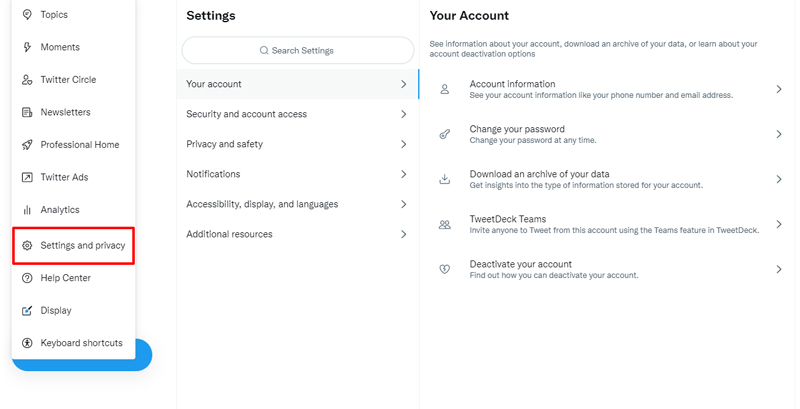Click the Change your password key icon
This screenshot has height=409, width=800.
point(445,134)
